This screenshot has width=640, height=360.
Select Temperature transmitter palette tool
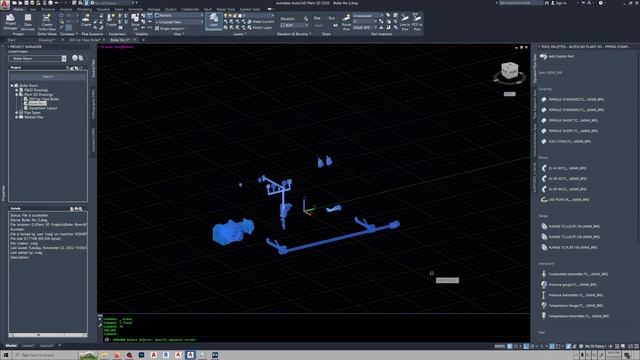pos(575,316)
